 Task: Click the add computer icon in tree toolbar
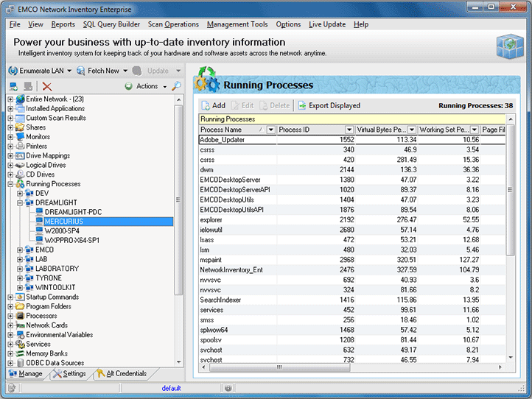pos(13,86)
